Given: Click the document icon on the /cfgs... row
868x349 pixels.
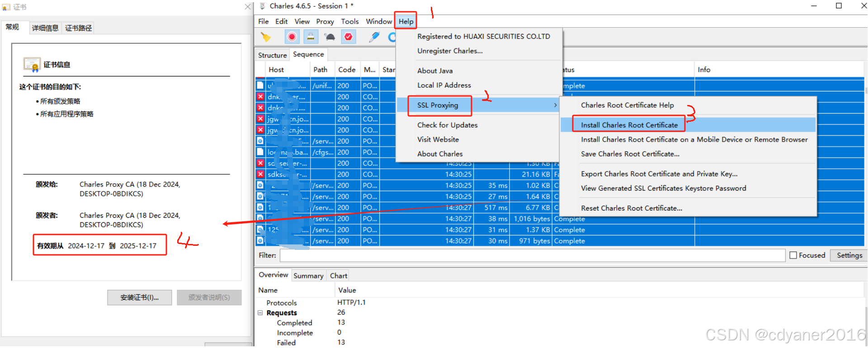Looking at the screenshot, I should tap(260, 152).
